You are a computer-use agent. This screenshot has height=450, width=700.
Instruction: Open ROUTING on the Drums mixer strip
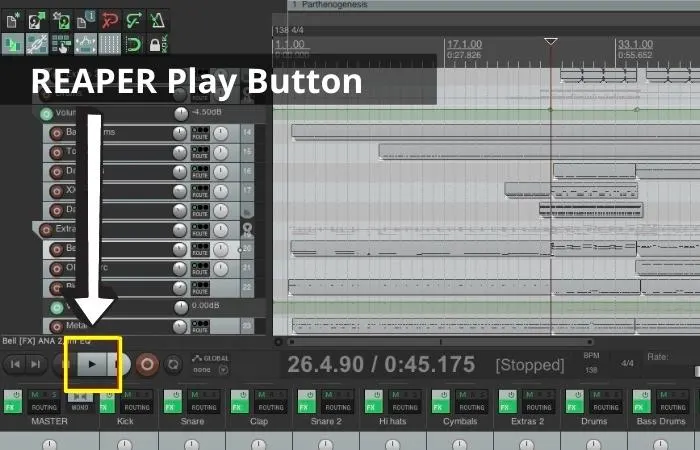click(606, 407)
